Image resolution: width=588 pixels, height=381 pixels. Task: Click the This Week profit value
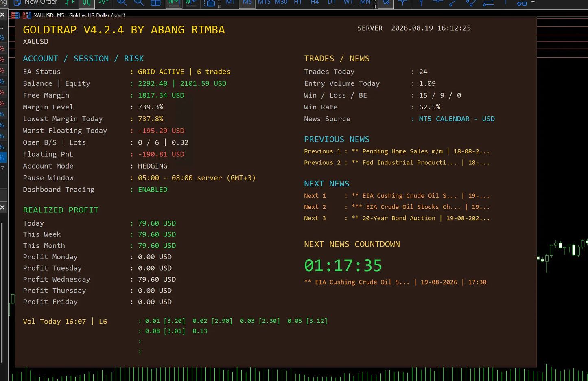click(x=157, y=234)
